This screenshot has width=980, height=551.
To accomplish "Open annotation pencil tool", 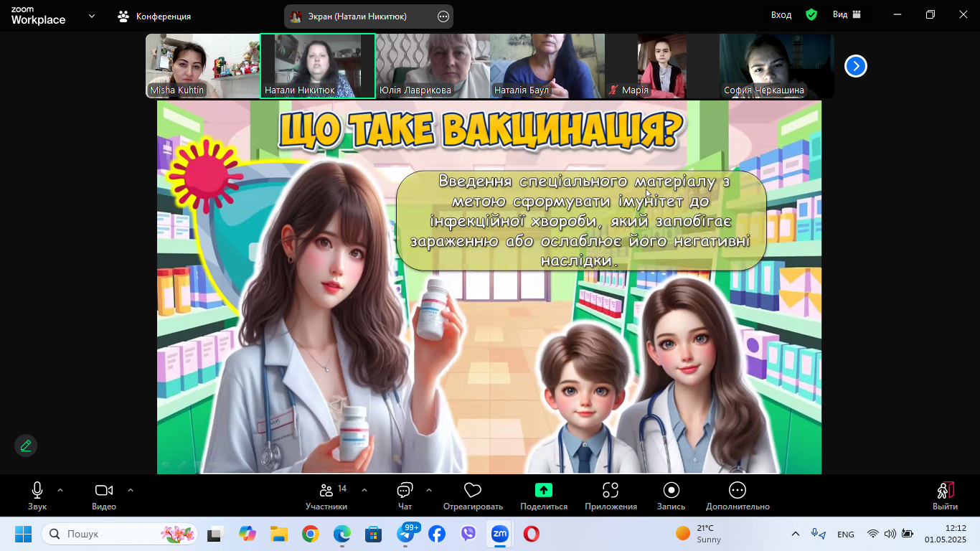I will tap(26, 446).
